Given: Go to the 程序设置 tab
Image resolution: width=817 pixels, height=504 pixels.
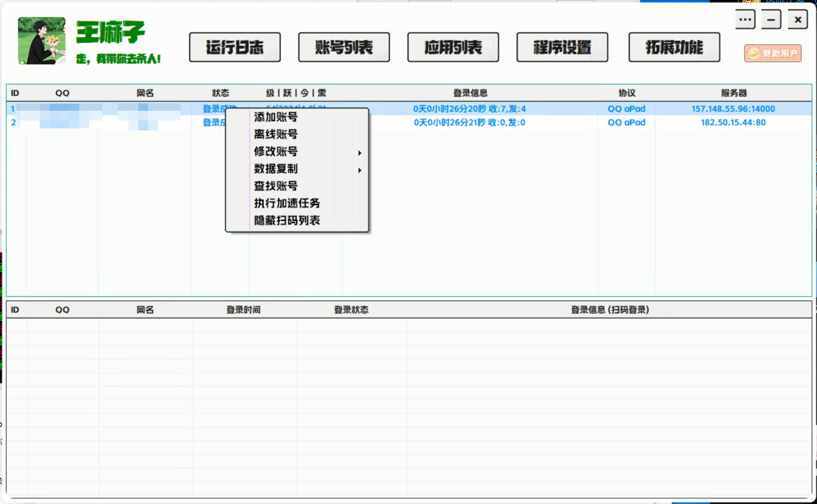Looking at the screenshot, I should click(x=562, y=48).
